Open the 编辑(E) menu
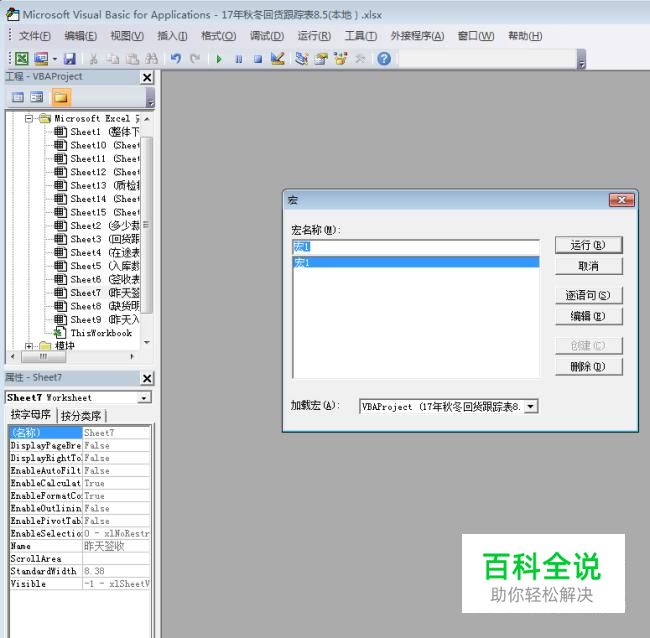650x638 pixels. 80,36
